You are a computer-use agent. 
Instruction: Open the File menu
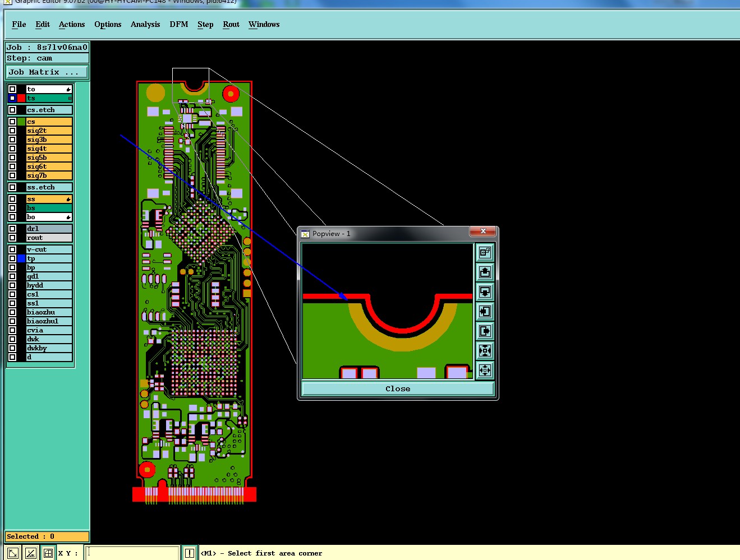coord(19,24)
